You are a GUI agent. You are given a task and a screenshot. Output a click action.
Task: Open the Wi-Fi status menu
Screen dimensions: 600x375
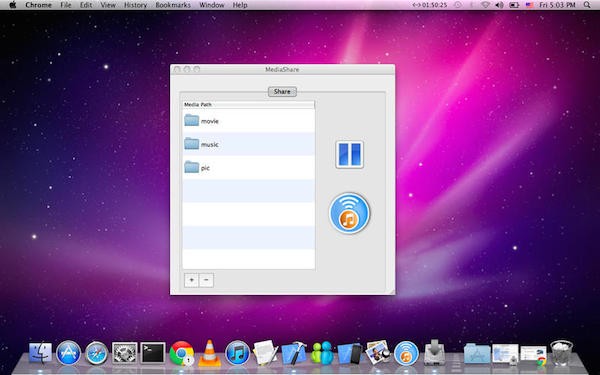tap(485, 5)
